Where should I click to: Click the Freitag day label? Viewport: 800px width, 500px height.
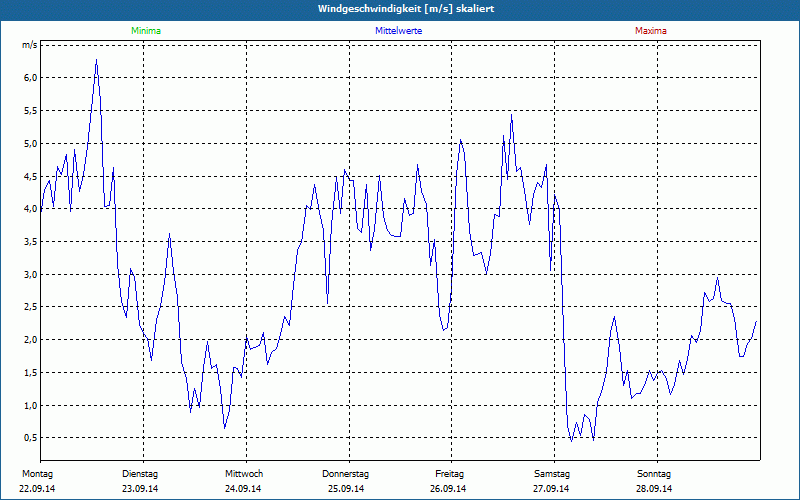(449, 474)
